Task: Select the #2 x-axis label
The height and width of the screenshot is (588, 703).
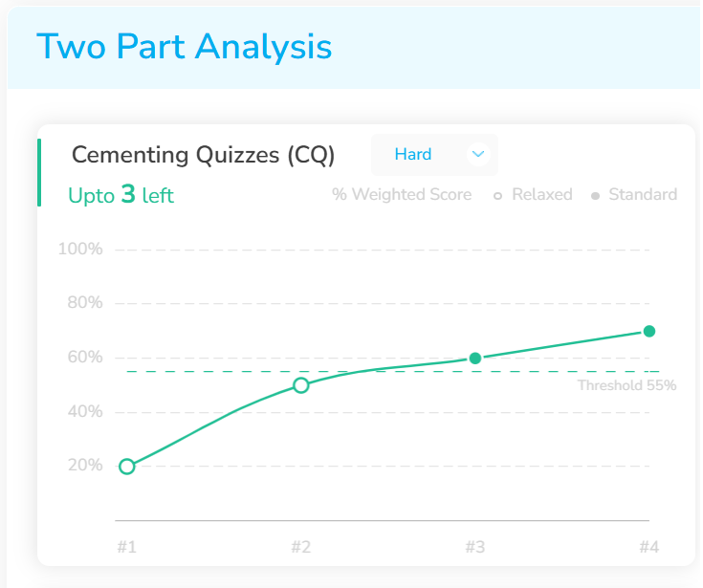Action: [301, 547]
